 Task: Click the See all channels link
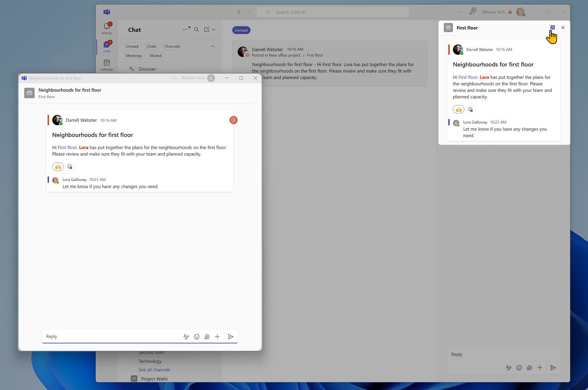pos(154,369)
